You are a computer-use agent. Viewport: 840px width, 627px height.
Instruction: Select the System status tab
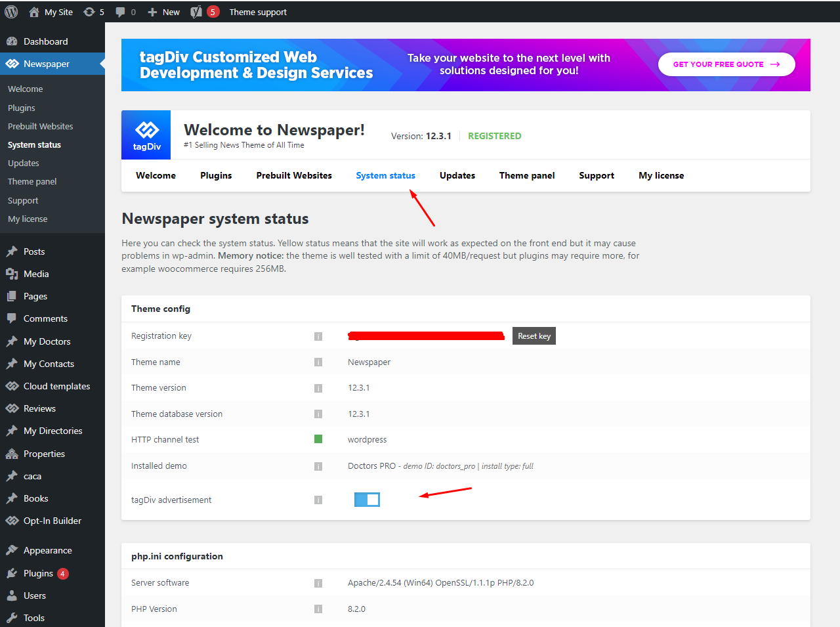pos(385,175)
